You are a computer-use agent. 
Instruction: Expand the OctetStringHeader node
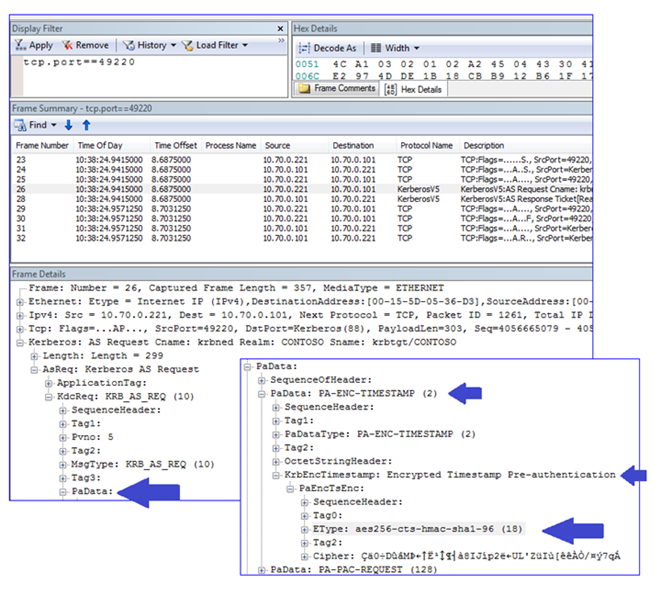276,462
